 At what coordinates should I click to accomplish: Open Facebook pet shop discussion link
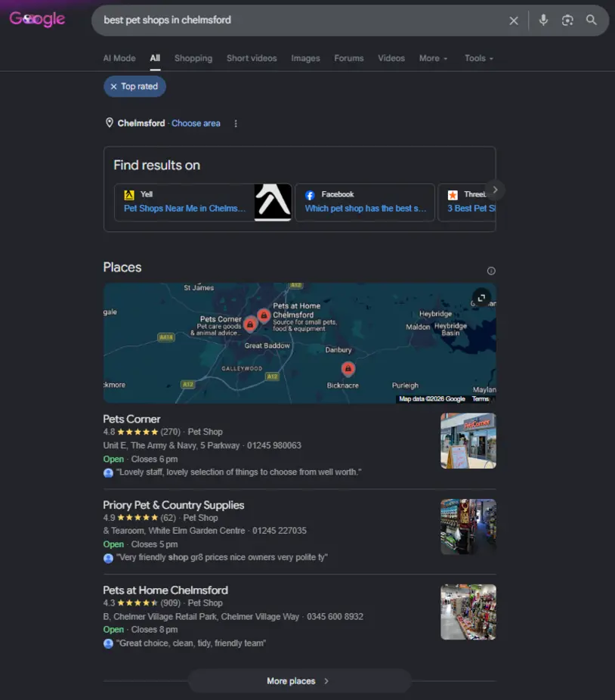coord(366,209)
